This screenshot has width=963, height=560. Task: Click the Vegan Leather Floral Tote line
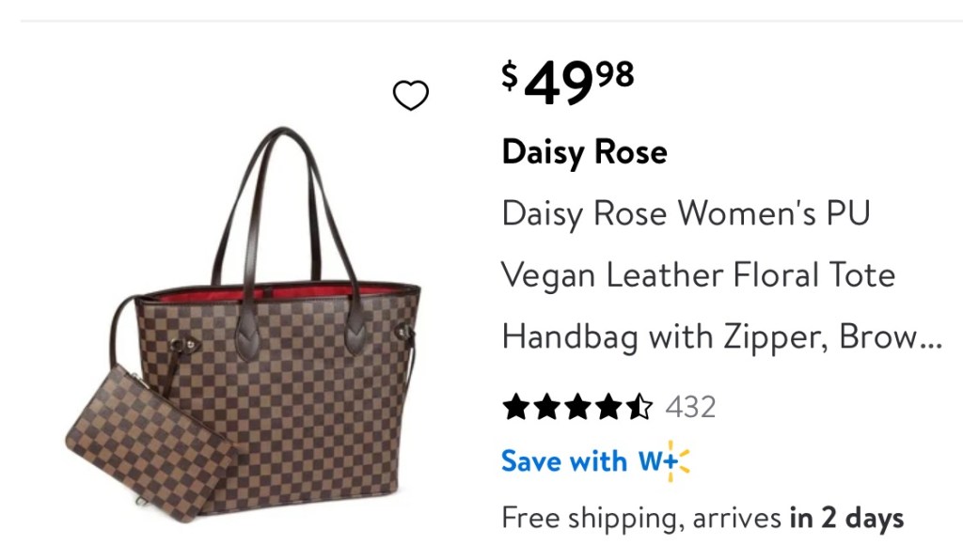(x=699, y=275)
